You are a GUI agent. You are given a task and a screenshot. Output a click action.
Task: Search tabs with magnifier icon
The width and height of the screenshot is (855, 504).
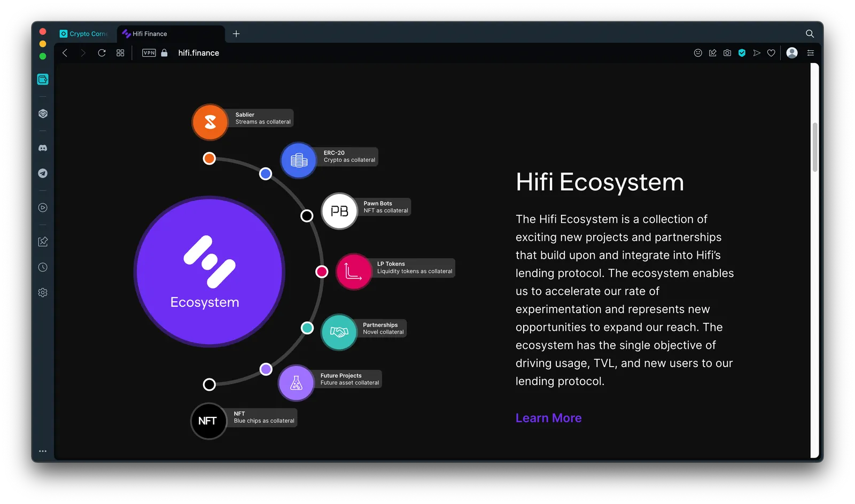pos(810,34)
